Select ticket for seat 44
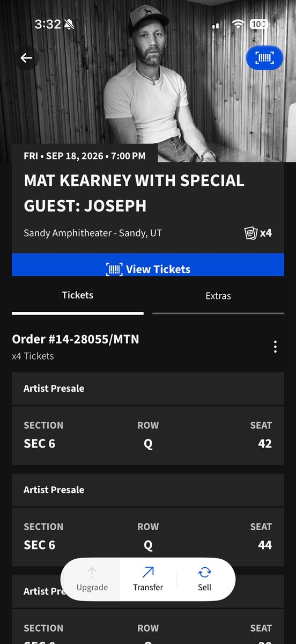The width and height of the screenshot is (296, 644). point(148,537)
